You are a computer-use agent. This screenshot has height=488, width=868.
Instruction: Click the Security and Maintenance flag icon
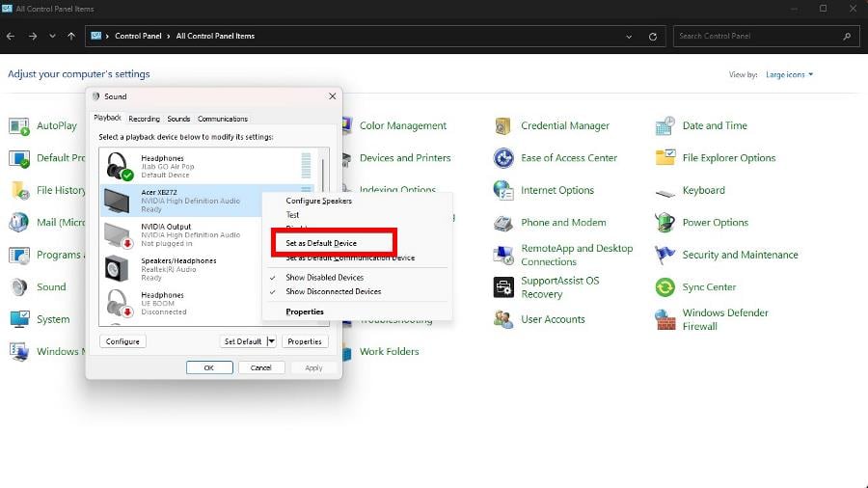pos(665,255)
